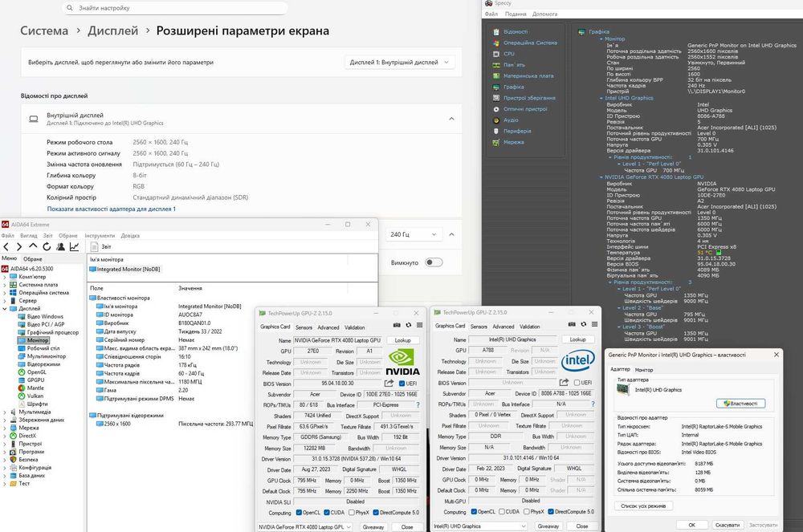This screenshot has width=803, height=532.
Task: Switch to Sensors tab in NVIDIA GPU-Z
Action: coord(304,327)
